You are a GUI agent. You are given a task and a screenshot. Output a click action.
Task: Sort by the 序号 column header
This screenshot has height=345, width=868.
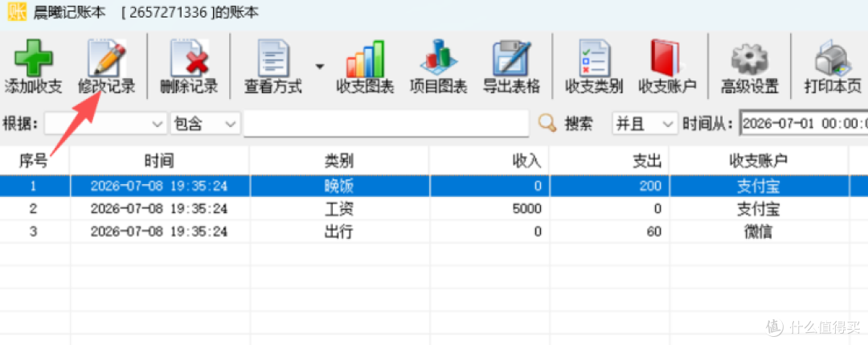[x=35, y=161]
